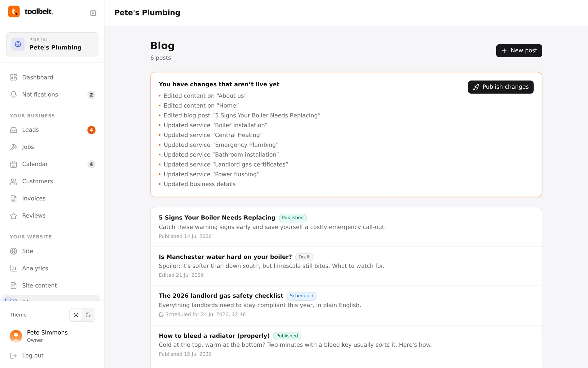Click Updated business details entry
Screen dimensions: 588x368
click(x=200, y=184)
